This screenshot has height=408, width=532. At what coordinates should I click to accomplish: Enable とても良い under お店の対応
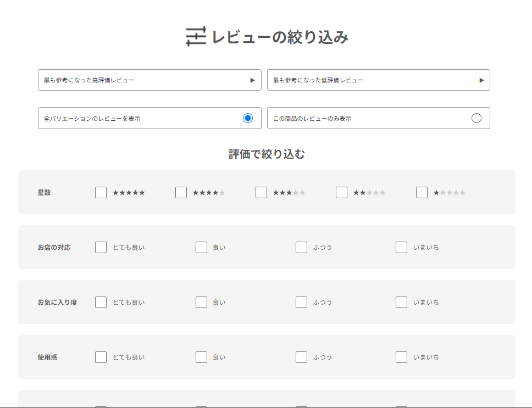[101, 247]
